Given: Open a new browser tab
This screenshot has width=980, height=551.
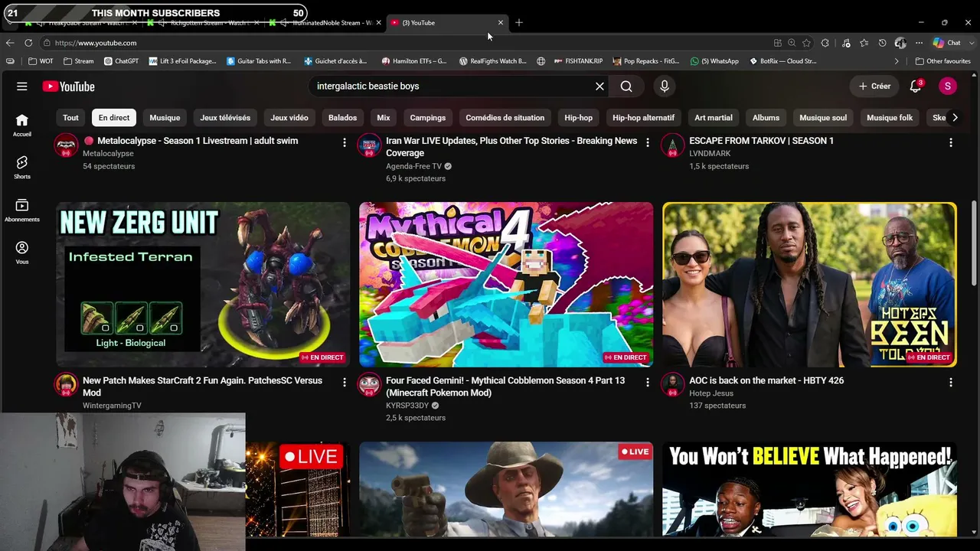Looking at the screenshot, I should pyautogui.click(x=519, y=23).
